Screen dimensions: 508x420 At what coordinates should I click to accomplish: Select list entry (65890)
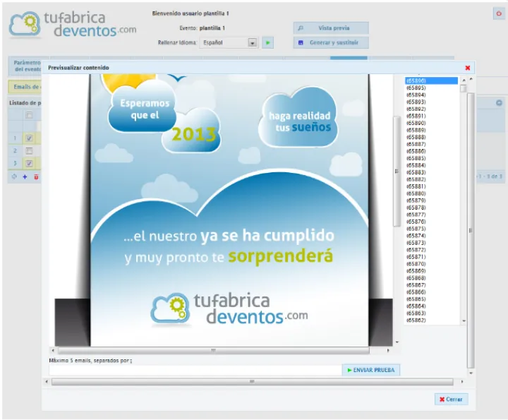pyautogui.click(x=431, y=123)
